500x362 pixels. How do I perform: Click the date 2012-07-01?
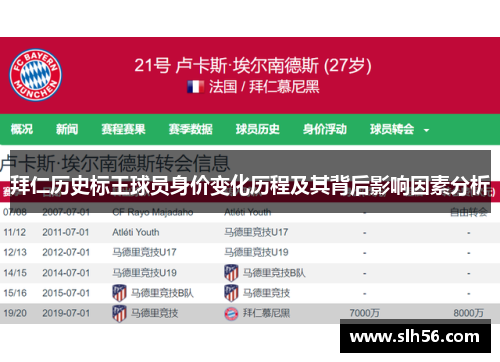(66, 252)
